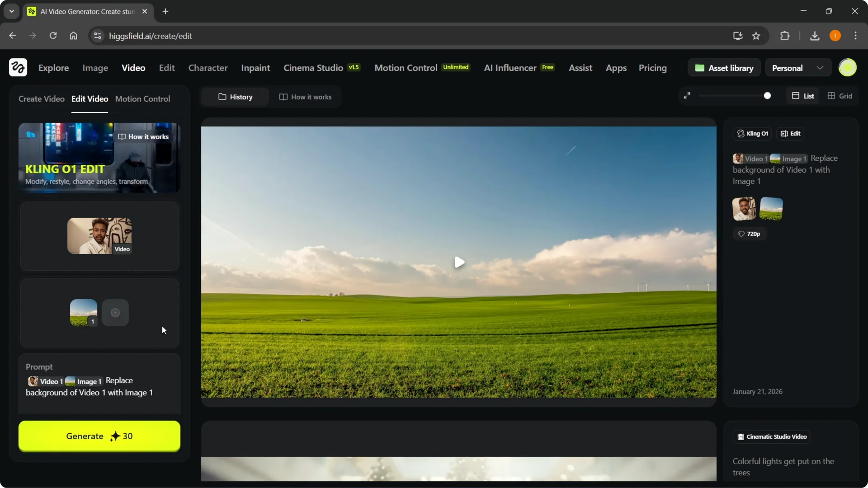Click the Edit badge in right panel
Viewport: 868px width, 488px height.
pos(790,133)
